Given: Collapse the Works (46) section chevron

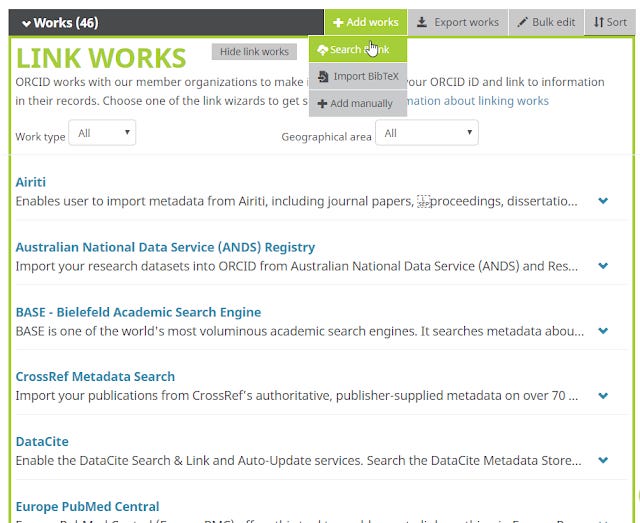Looking at the screenshot, I should pos(26,23).
